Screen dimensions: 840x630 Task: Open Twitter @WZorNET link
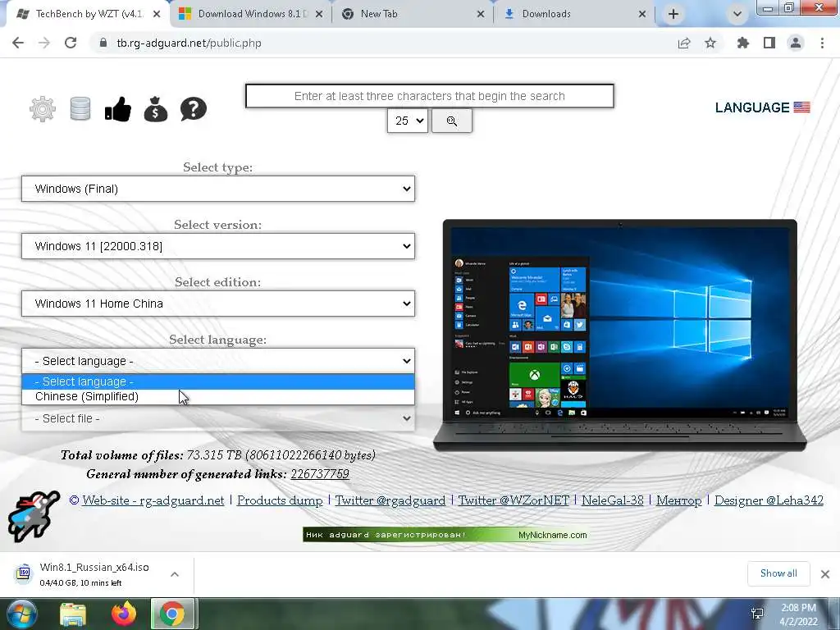click(514, 500)
